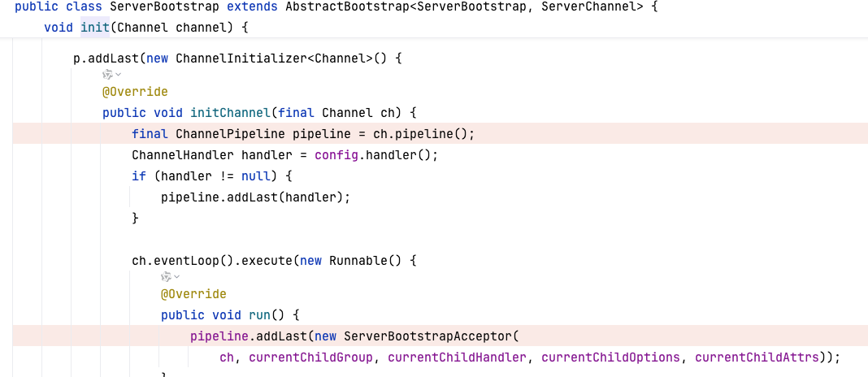The width and height of the screenshot is (868, 377).
Task: Click the 'extends' keyword
Action: click(253, 7)
